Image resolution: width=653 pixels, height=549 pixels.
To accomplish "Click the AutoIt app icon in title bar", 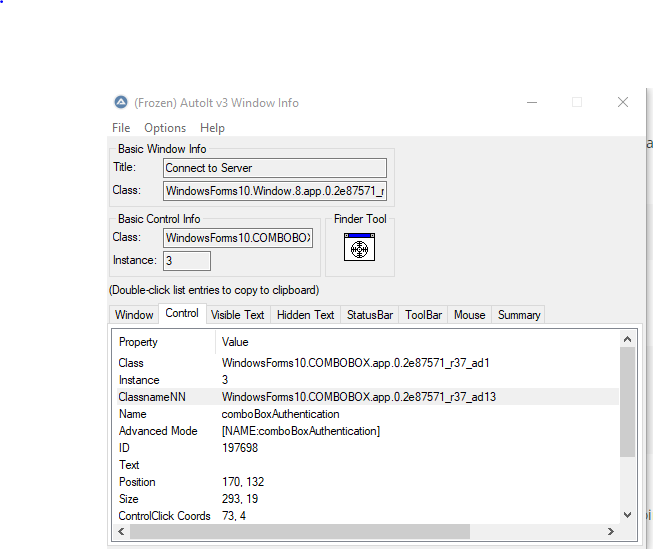I will (121, 102).
